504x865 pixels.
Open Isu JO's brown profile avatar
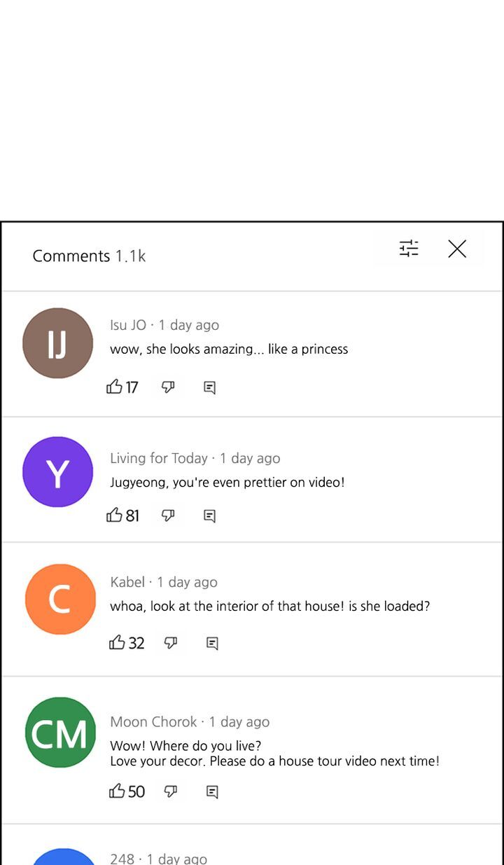point(57,343)
